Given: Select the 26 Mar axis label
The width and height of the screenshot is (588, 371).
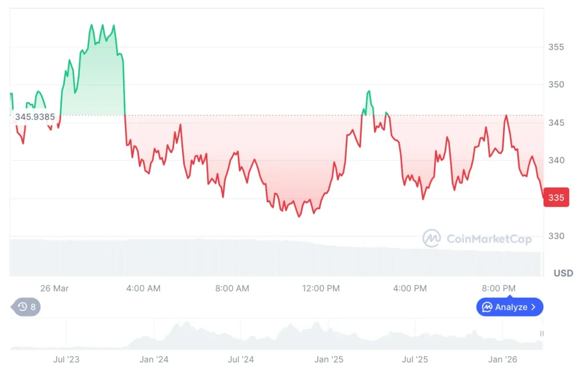Looking at the screenshot, I should click(55, 288).
